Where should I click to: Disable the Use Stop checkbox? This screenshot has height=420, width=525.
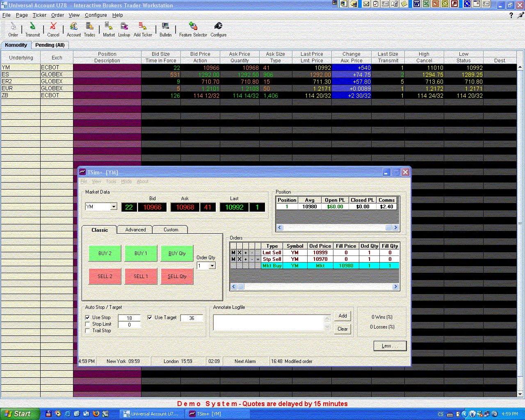point(88,317)
